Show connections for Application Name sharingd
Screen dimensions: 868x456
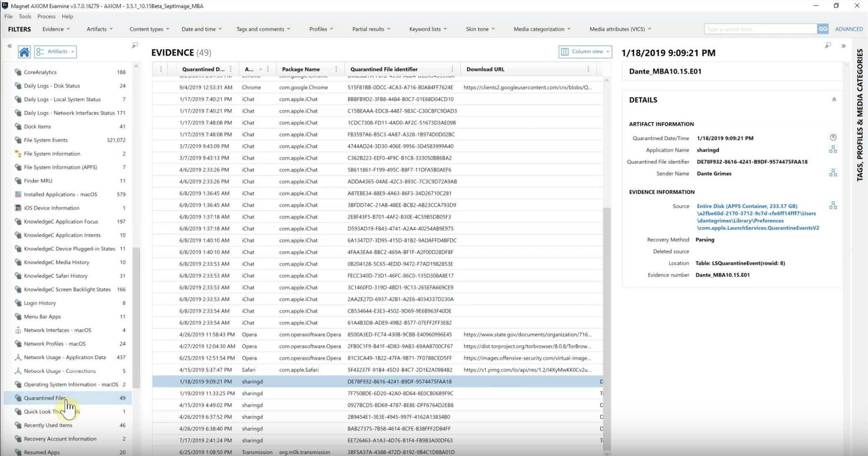833,149
